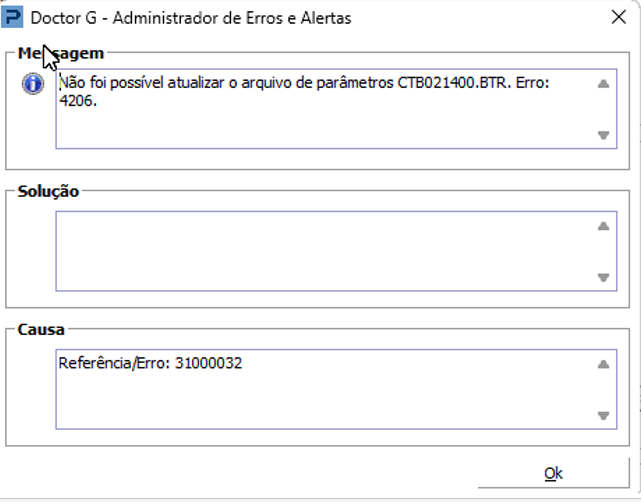This screenshot has height=502, width=641.
Task: Click inside the empty Solução text area
Action: (x=320, y=250)
